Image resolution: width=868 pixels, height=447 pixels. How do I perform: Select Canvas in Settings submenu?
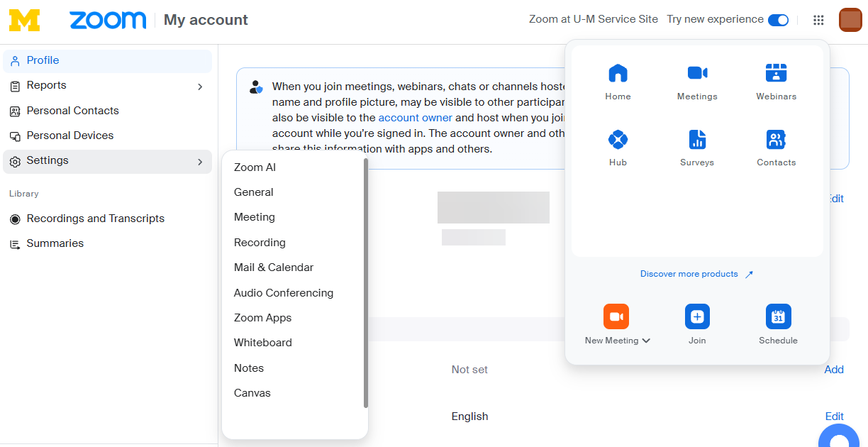[252, 393]
